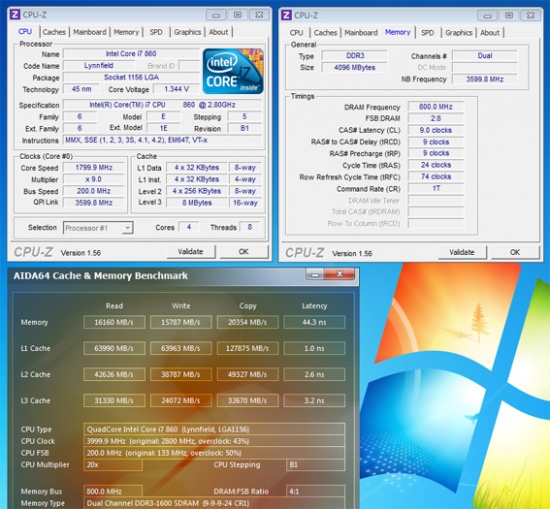Click CPU Multiplier field showing 20x

pos(113,464)
